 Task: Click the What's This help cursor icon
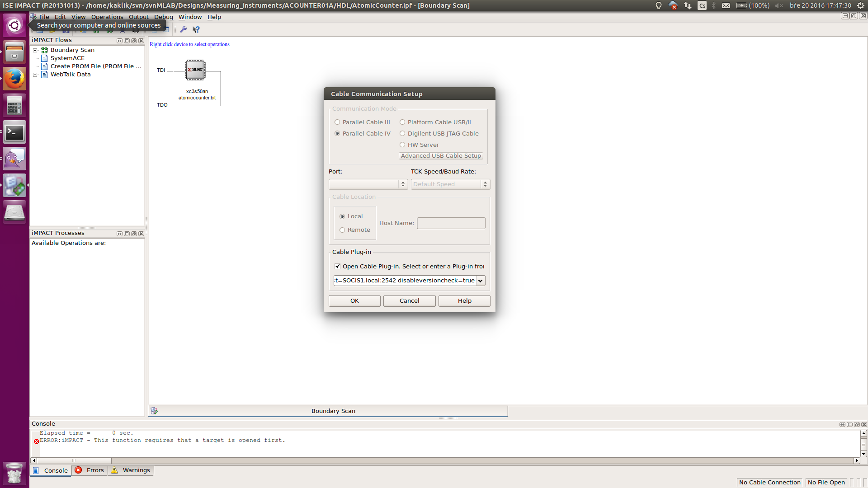click(196, 29)
